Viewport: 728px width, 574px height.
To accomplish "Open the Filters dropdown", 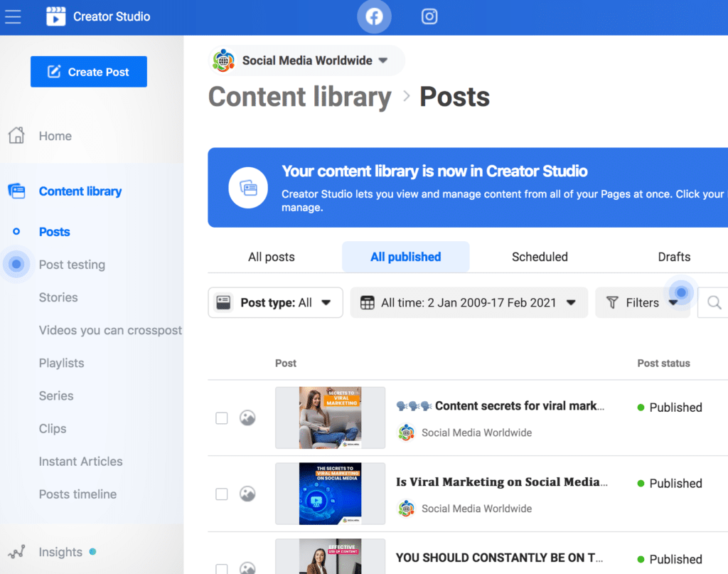I will (x=643, y=303).
